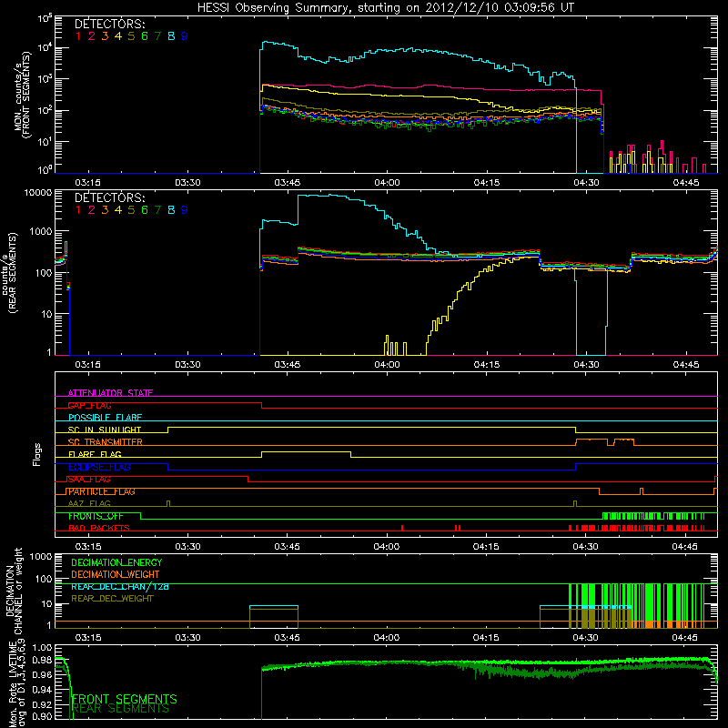Viewport: 728px width, 728px height.
Task: Select detector 7 in the rear segments legend
Action: coord(157,210)
